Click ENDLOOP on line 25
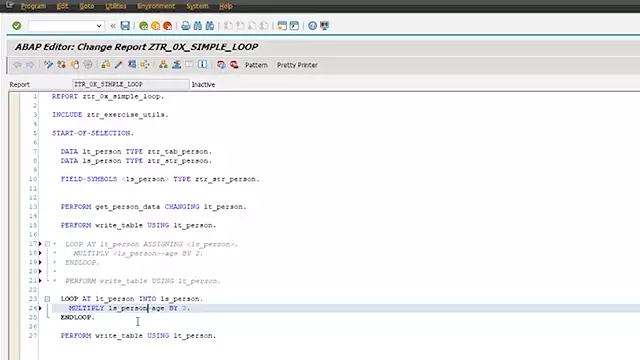Screen dimensions: 640x360 [78, 317]
